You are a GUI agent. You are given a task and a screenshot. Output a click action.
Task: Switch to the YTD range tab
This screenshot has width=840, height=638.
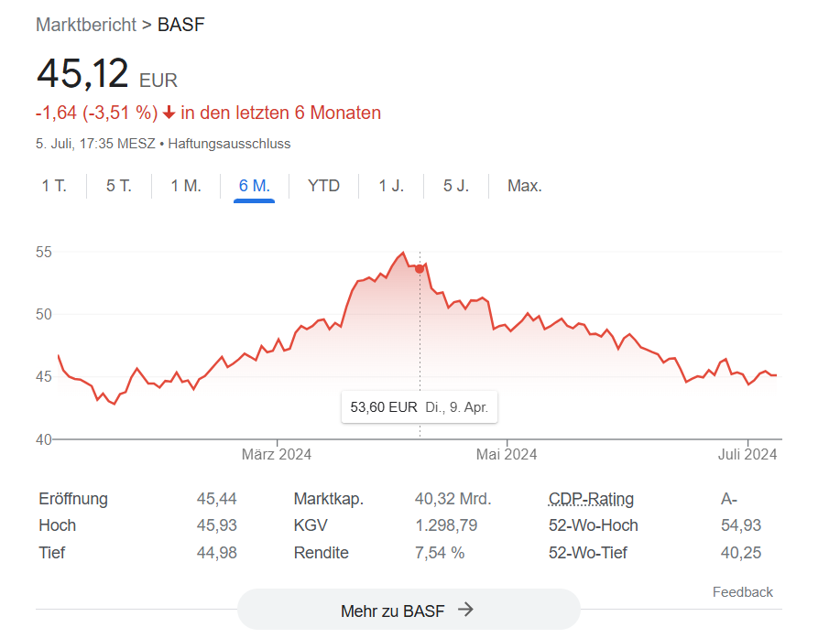[323, 186]
